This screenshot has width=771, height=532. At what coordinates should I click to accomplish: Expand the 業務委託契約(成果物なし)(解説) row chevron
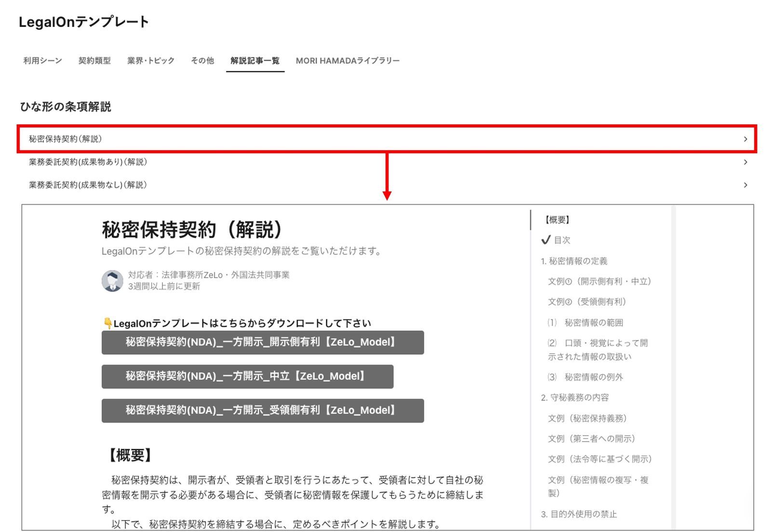[745, 185]
